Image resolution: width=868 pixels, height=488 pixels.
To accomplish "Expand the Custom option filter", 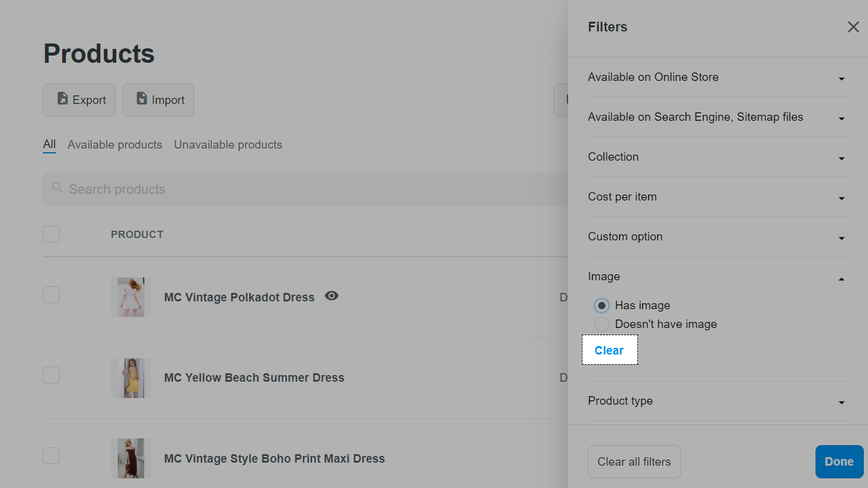I will coord(720,237).
